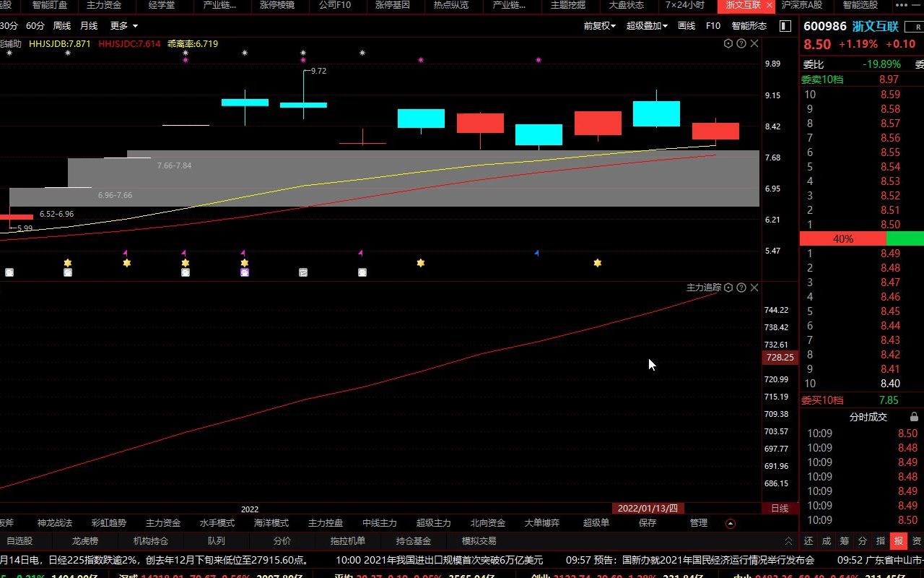Click 管理 to manage indicators
This screenshot has height=578, width=924.
tap(699, 523)
